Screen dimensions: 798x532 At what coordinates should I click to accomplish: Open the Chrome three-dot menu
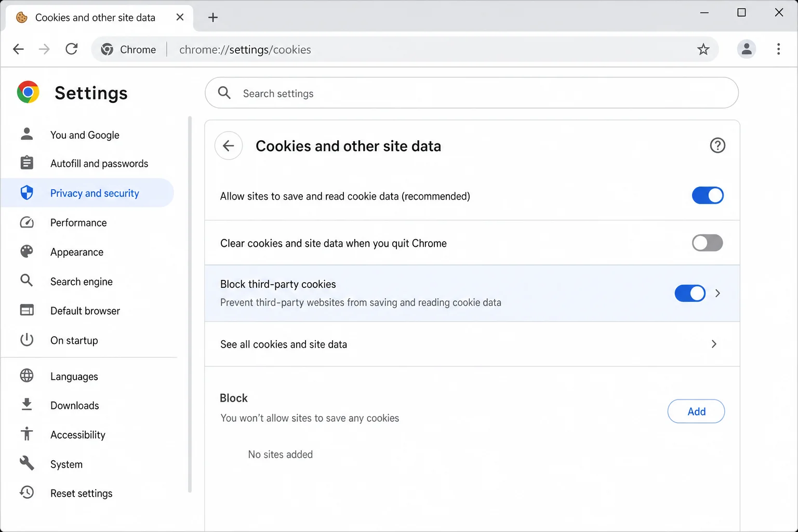(x=778, y=49)
